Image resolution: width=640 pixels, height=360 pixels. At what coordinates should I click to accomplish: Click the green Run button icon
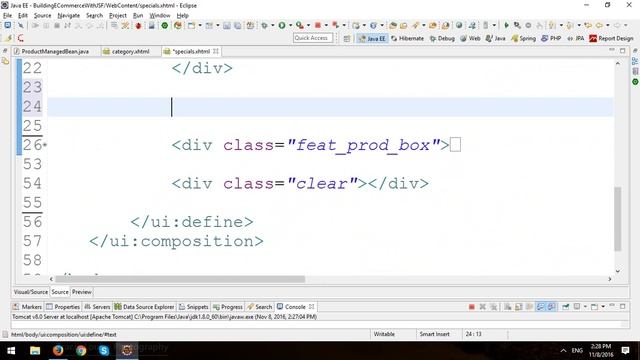click(x=282, y=25)
